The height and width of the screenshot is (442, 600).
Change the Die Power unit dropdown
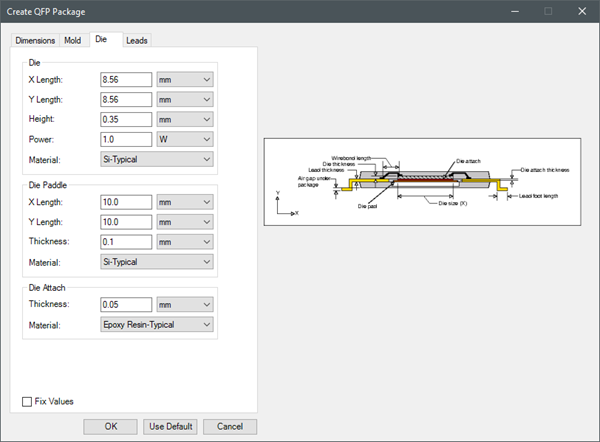tap(185, 139)
